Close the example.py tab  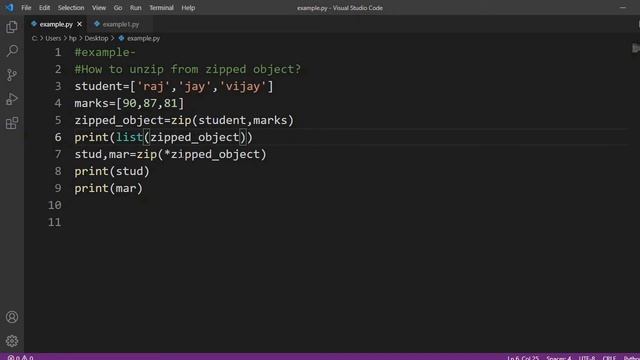pos(80,24)
